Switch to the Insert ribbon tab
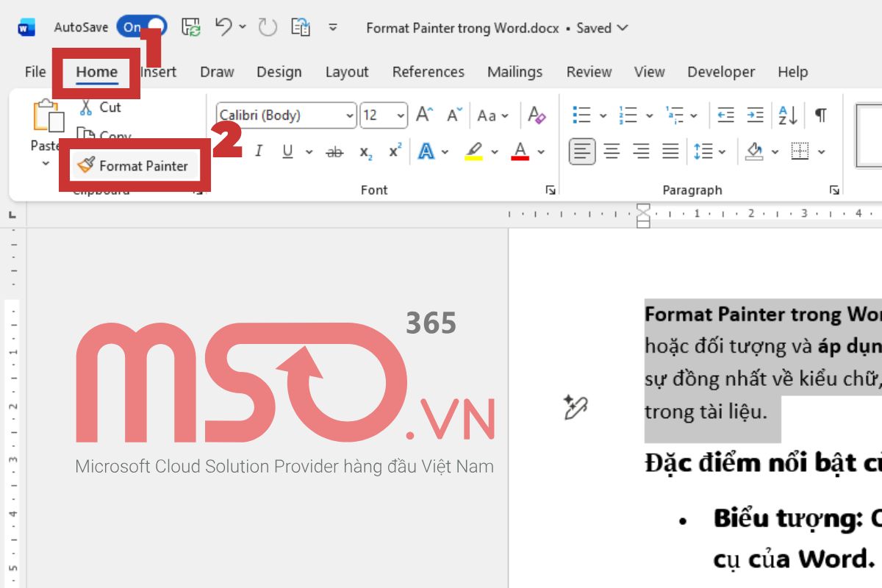 [x=159, y=71]
